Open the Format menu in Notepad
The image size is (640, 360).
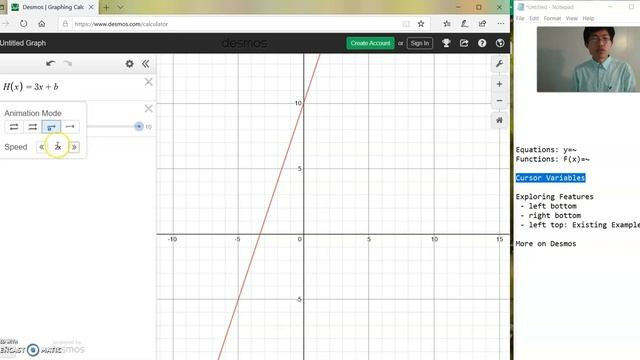(x=552, y=18)
